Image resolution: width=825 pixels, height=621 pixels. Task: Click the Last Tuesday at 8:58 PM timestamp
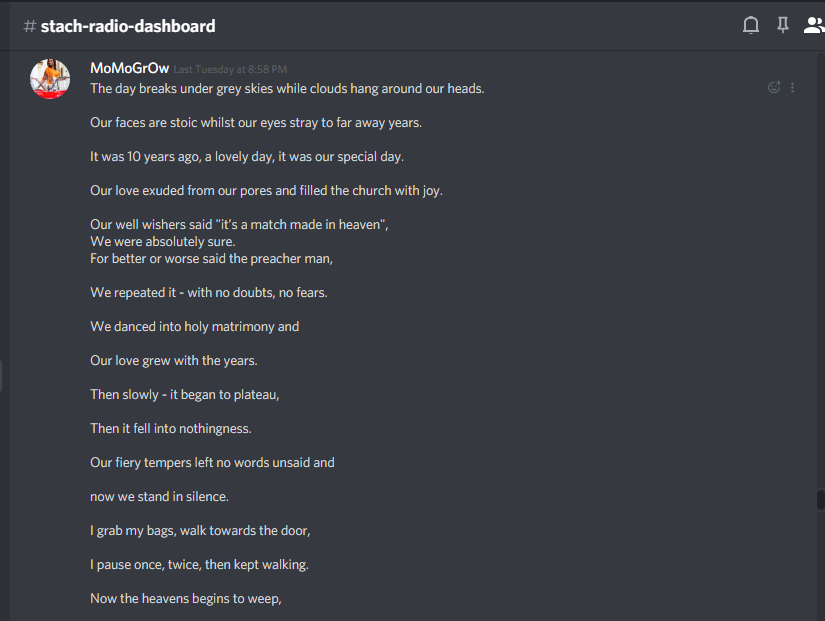[x=230, y=70]
